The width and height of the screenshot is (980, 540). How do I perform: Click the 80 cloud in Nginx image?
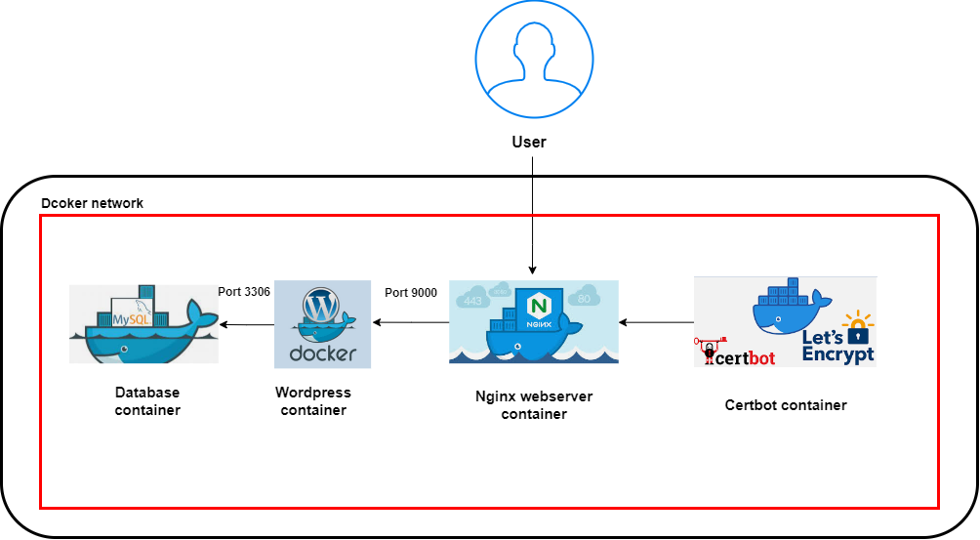click(584, 296)
